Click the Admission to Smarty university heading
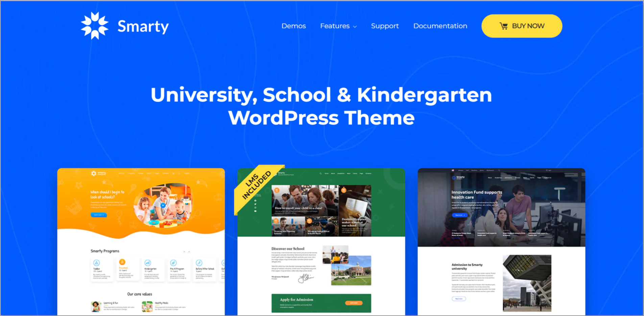This screenshot has height=316, width=644. [467, 267]
